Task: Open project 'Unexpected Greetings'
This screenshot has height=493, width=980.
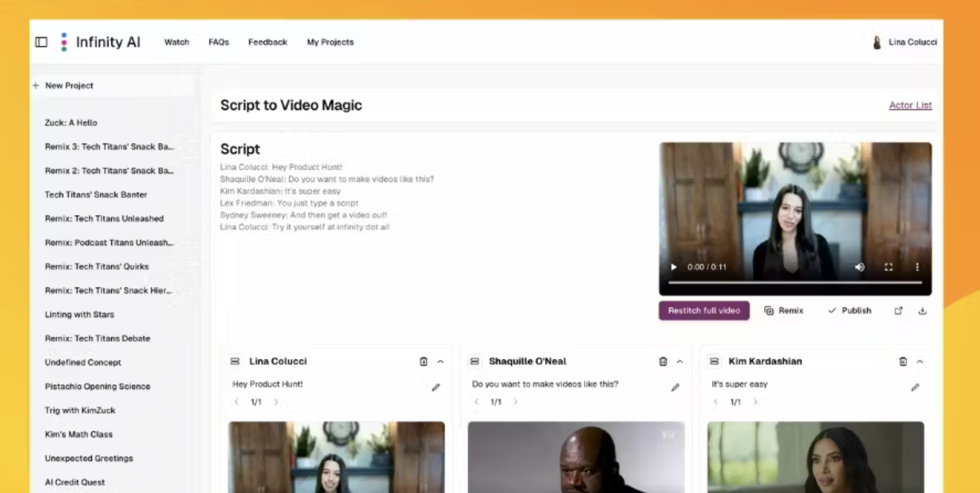Action: pyautogui.click(x=89, y=459)
